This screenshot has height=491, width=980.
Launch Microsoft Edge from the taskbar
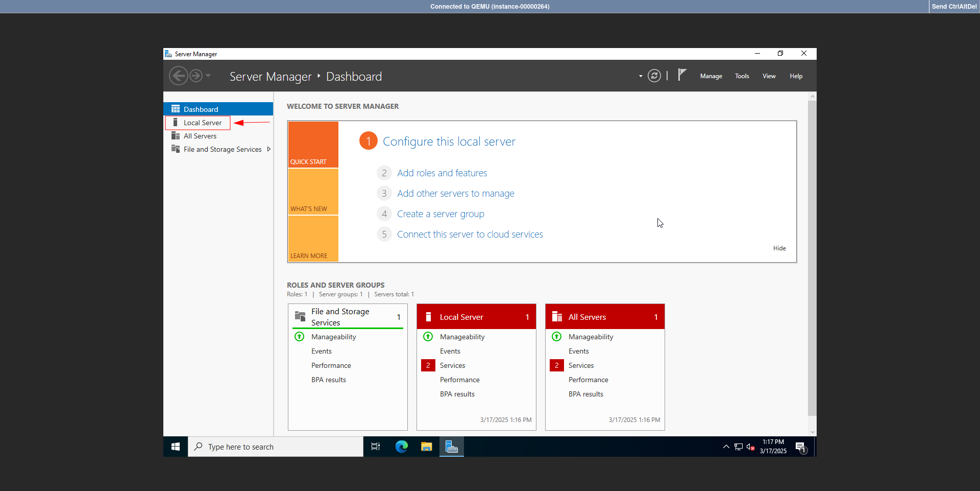click(402, 447)
